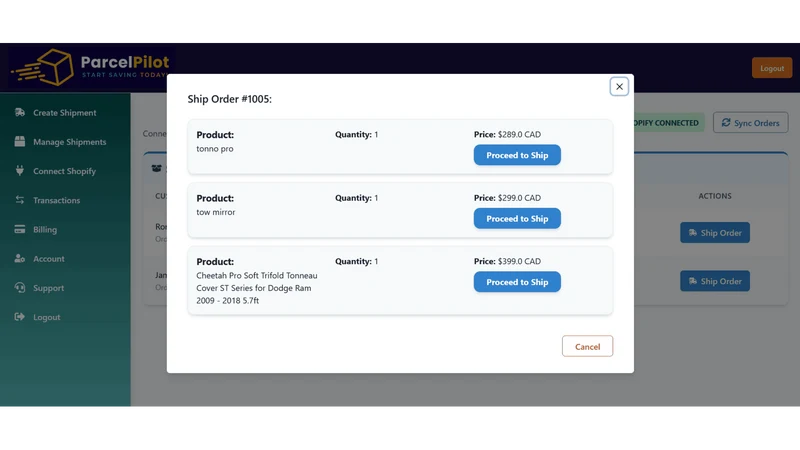Screen dimensions: 800x450
Task: Click the Billing card icon
Action: pos(20,229)
